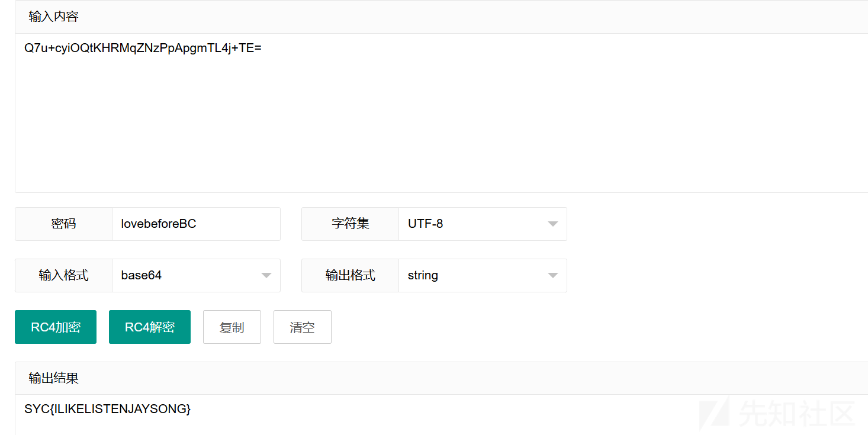Click the SYC{ILIKELISTENJAYSONG} result text

coord(108,409)
